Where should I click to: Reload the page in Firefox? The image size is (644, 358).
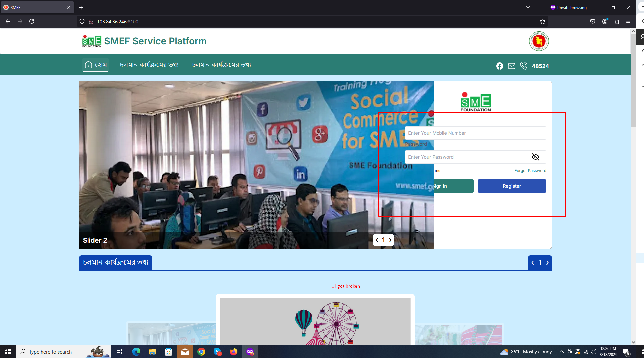pos(32,21)
